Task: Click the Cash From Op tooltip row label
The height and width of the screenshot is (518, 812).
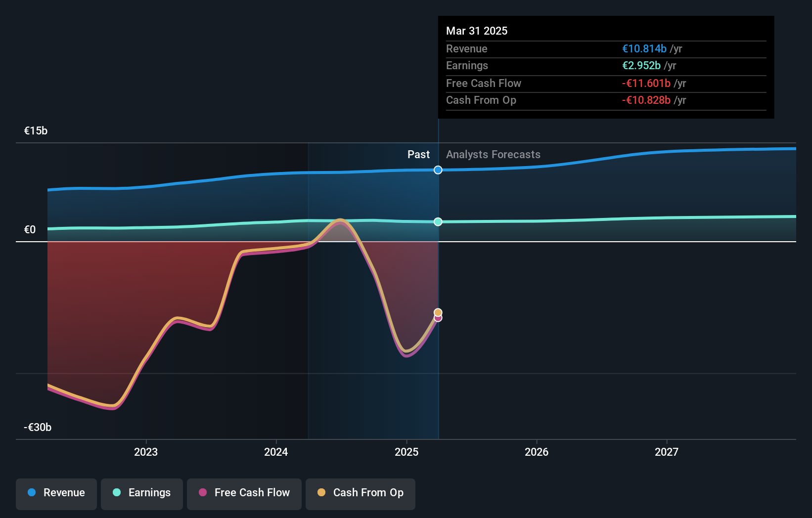Action: [481, 100]
